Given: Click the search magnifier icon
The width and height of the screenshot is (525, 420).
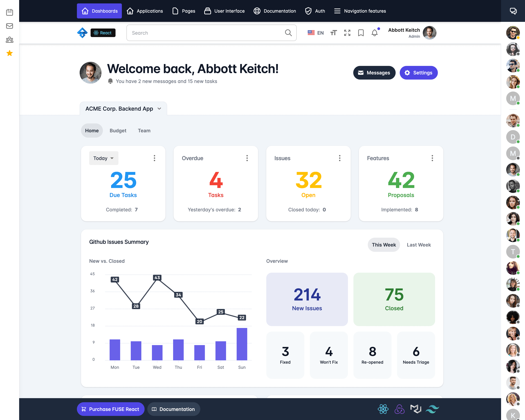Looking at the screenshot, I should 288,33.
